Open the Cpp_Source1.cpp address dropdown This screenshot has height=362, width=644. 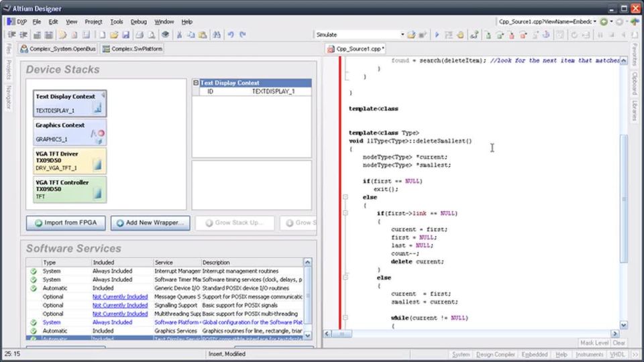595,21
